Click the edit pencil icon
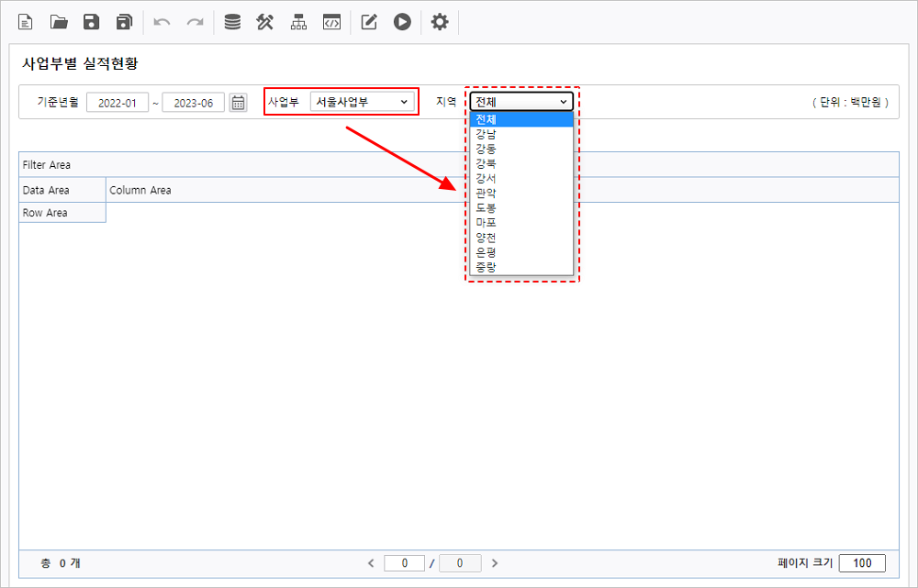 [x=369, y=22]
